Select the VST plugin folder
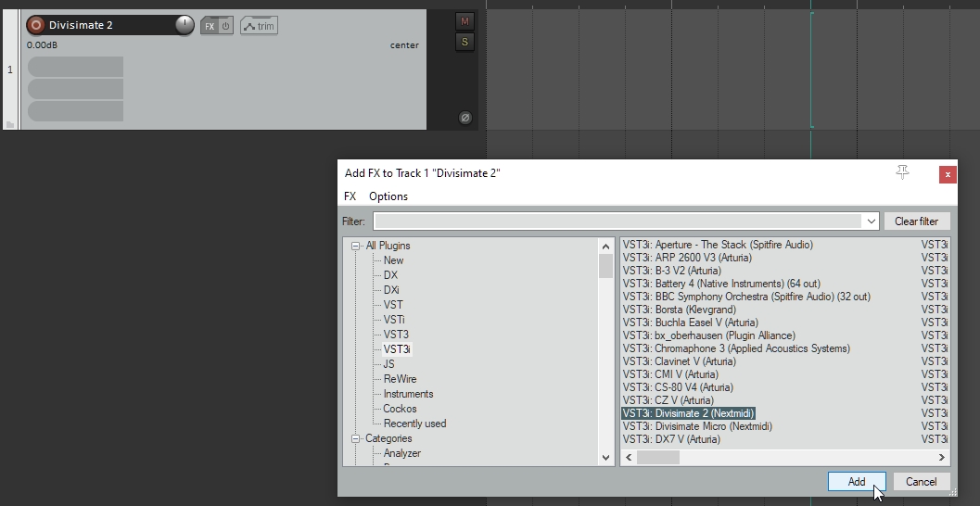Image resolution: width=980 pixels, height=506 pixels. 393,305
